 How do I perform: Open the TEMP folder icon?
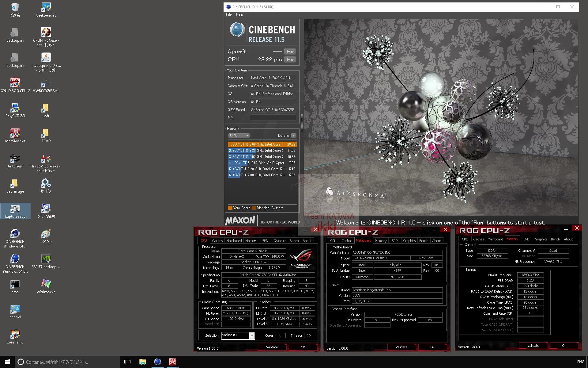[46, 135]
